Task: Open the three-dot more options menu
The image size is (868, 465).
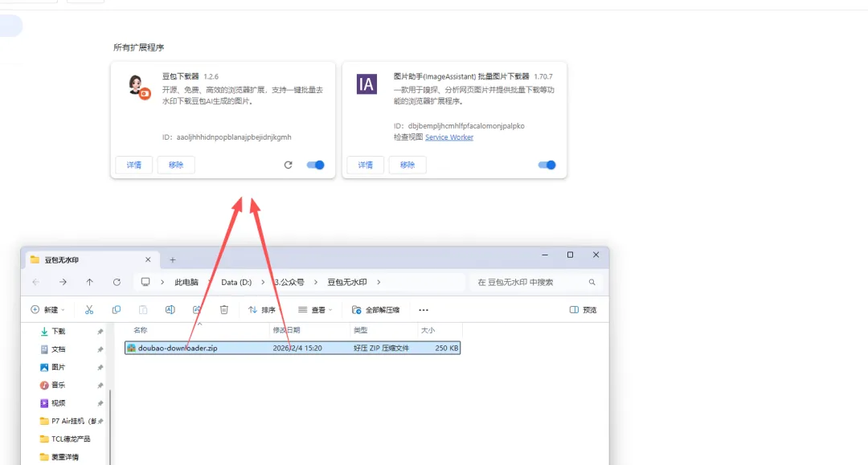Action: (424, 310)
